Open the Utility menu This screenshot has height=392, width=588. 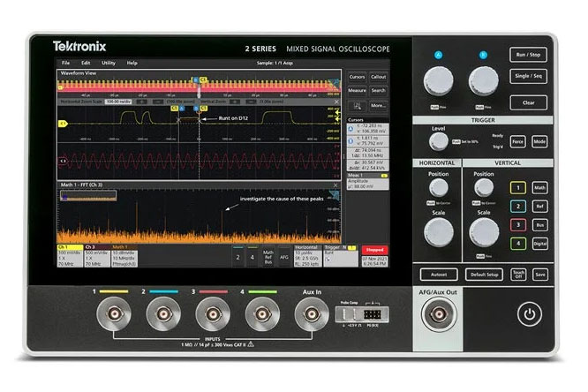pos(109,63)
